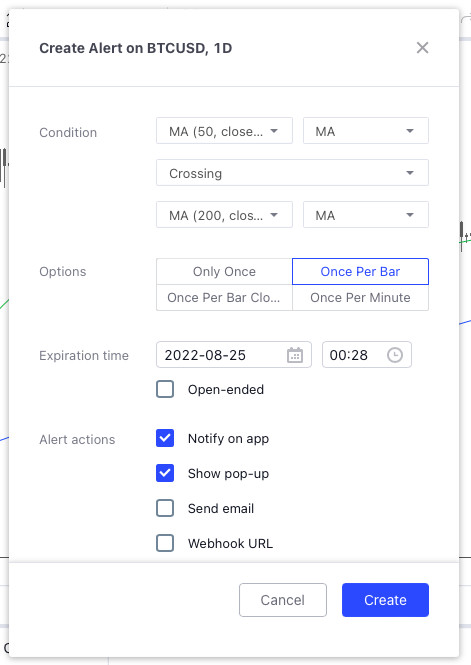Open the MA (200, close) dropdown
The image size is (471, 665).
224,215
